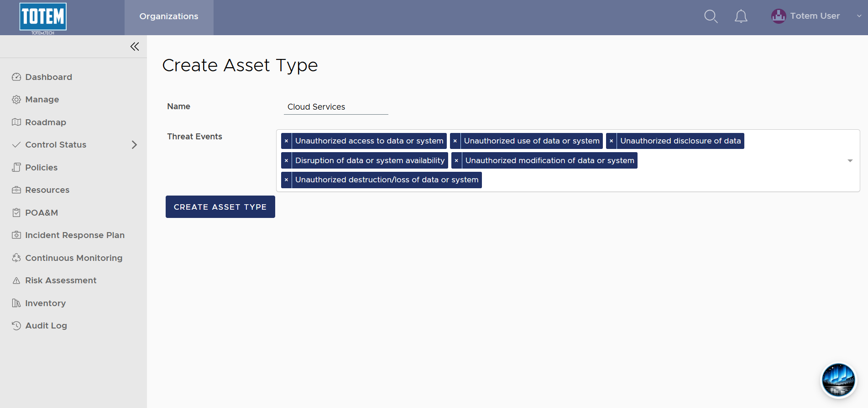Remove 'Disruption of data or system availability' tag
Image resolution: width=868 pixels, height=408 pixels.
pyautogui.click(x=286, y=161)
